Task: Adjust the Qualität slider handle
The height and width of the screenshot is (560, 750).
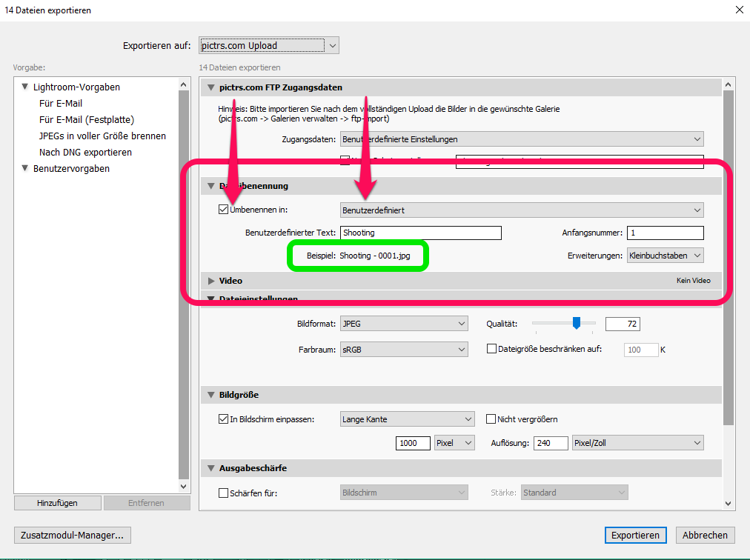Action: (x=577, y=323)
